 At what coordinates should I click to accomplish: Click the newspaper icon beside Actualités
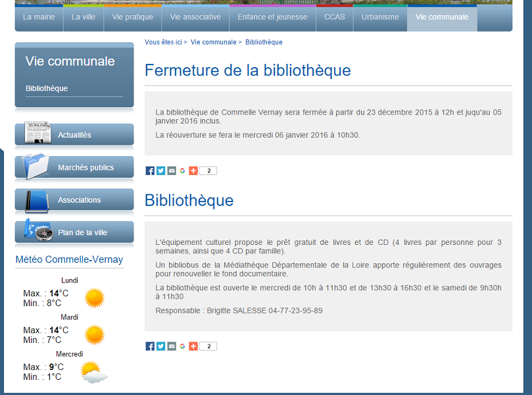tap(37, 132)
